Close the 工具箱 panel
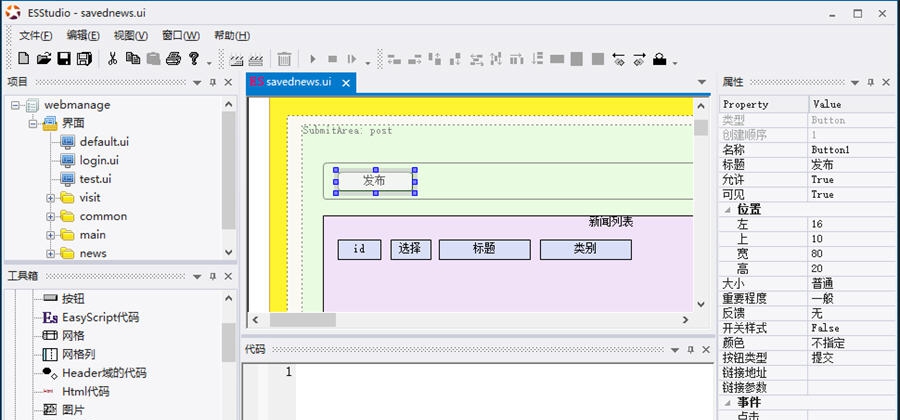The height and width of the screenshot is (420, 900). (x=228, y=276)
